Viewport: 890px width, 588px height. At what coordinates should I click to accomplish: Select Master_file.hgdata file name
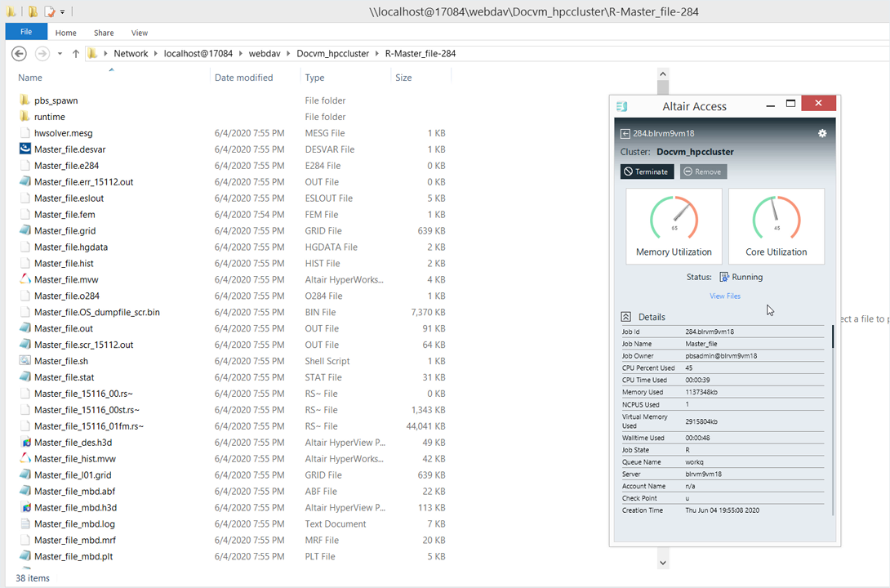(71, 247)
